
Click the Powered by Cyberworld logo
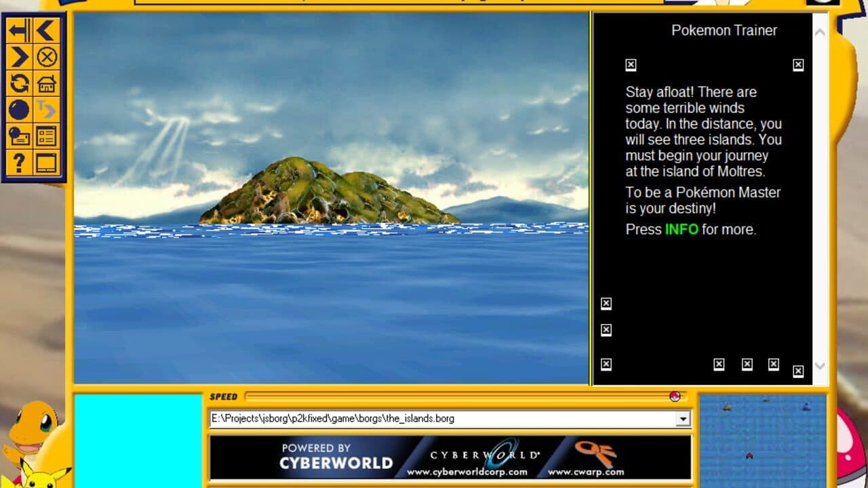coord(337,457)
